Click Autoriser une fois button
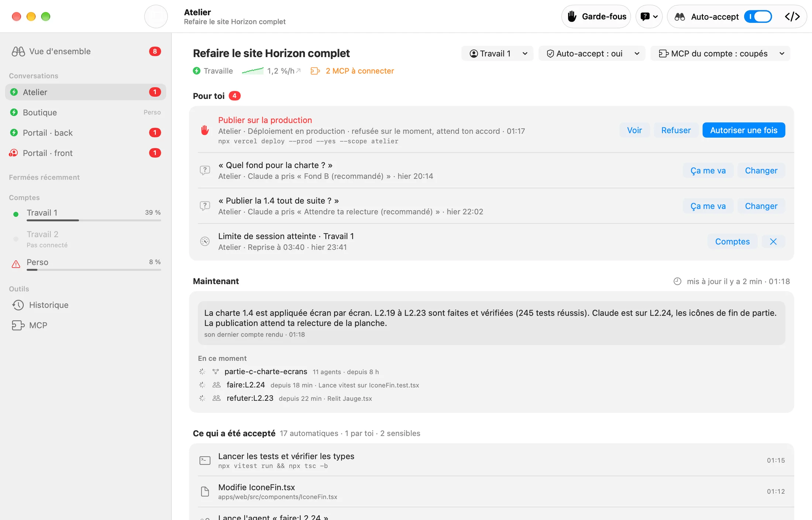 743,130
